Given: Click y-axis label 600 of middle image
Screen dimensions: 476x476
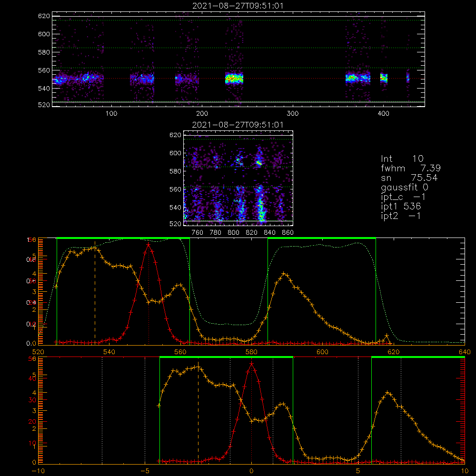Looking at the screenshot, I should pyautogui.click(x=175, y=153).
